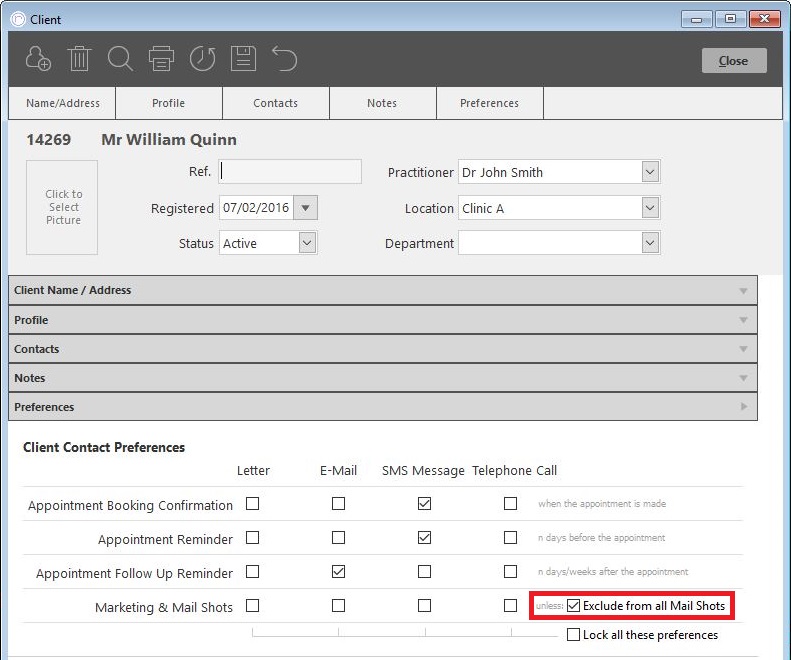Select the Preferences tab
This screenshot has height=660, width=791.
[x=489, y=103]
